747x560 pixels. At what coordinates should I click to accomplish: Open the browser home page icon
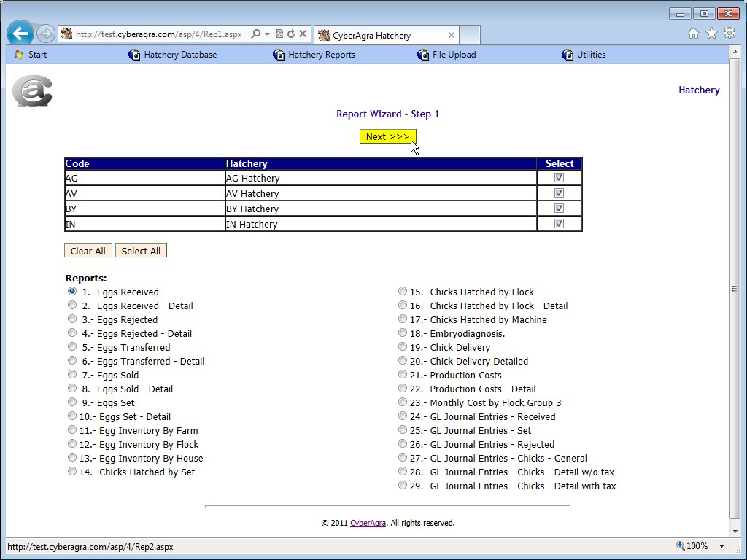pyautogui.click(x=694, y=34)
